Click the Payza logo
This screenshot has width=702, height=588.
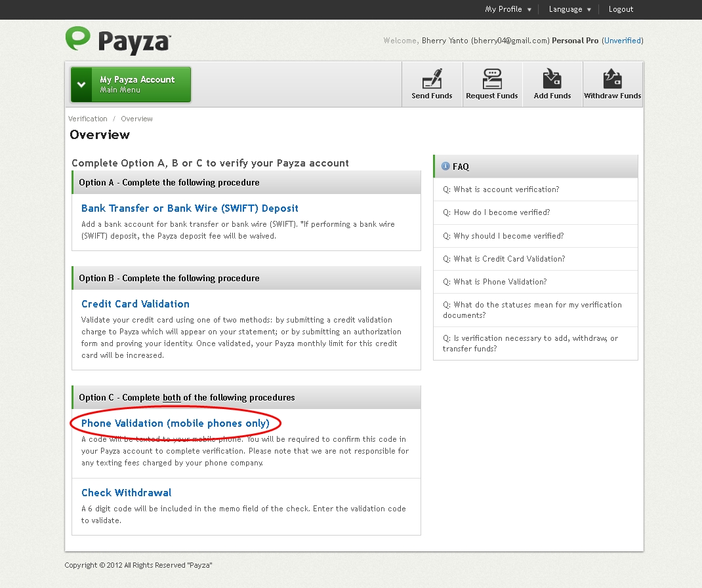[117, 41]
